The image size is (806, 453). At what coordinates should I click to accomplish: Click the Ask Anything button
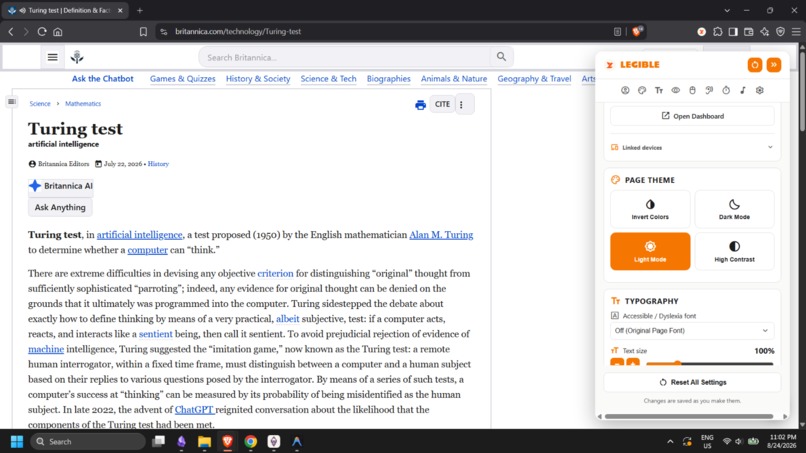(x=60, y=207)
